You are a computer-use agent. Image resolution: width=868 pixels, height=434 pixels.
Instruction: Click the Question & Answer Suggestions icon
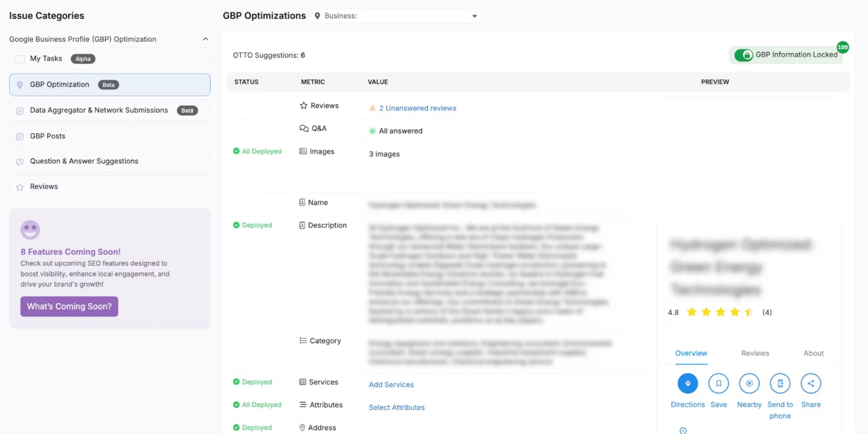pyautogui.click(x=20, y=162)
